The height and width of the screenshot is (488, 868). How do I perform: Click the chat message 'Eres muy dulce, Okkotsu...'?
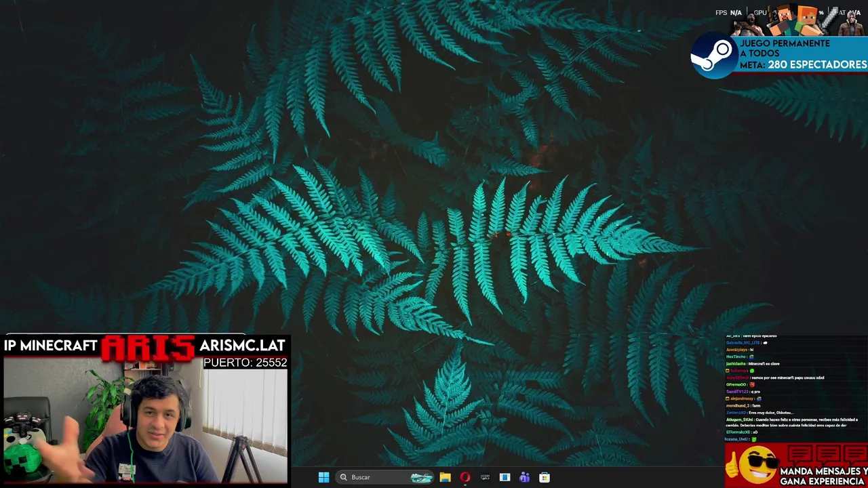coord(772,413)
